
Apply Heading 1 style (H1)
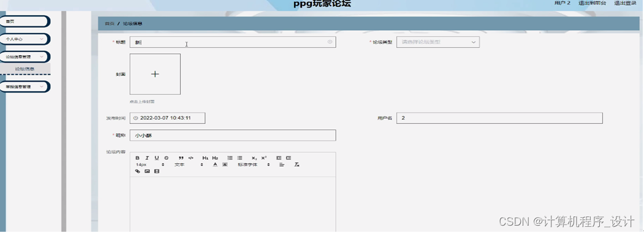point(205,158)
